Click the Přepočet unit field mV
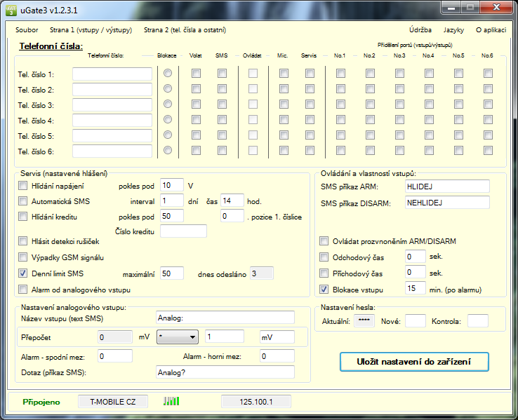 [x=277, y=337]
